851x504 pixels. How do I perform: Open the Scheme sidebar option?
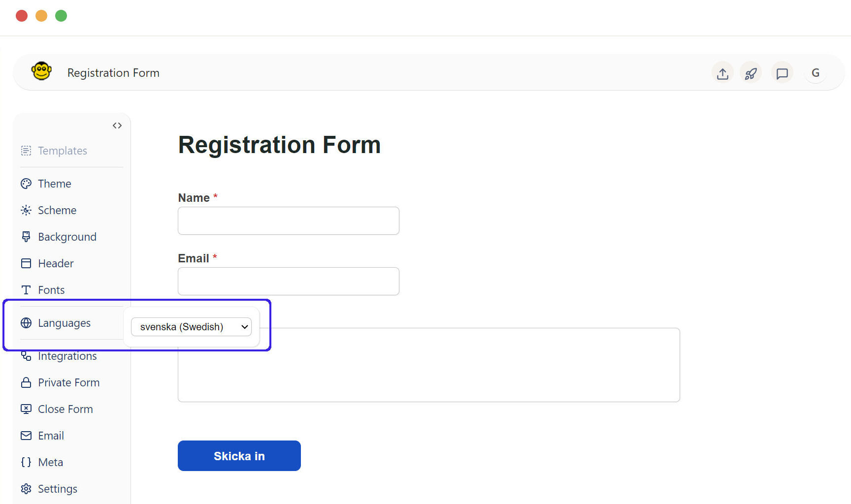click(x=57, y=210)
